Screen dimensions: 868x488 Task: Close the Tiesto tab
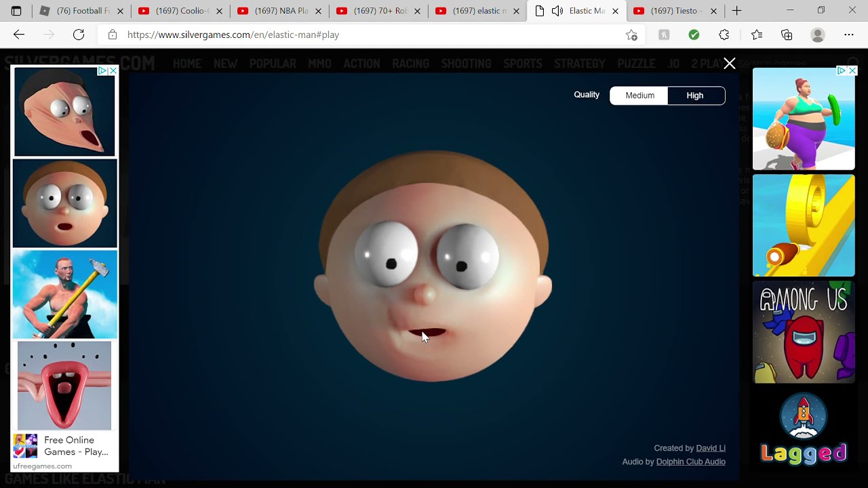[713, 11]
